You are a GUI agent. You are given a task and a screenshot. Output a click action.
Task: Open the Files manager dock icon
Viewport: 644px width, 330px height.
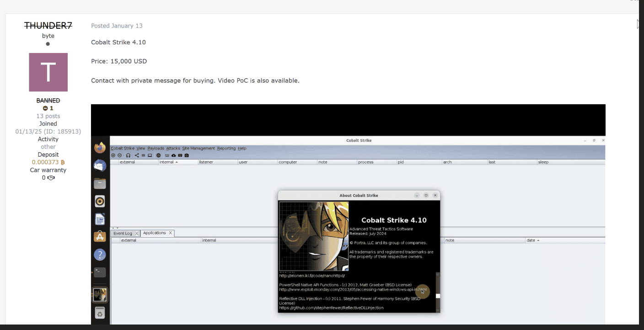pos(100,183)
